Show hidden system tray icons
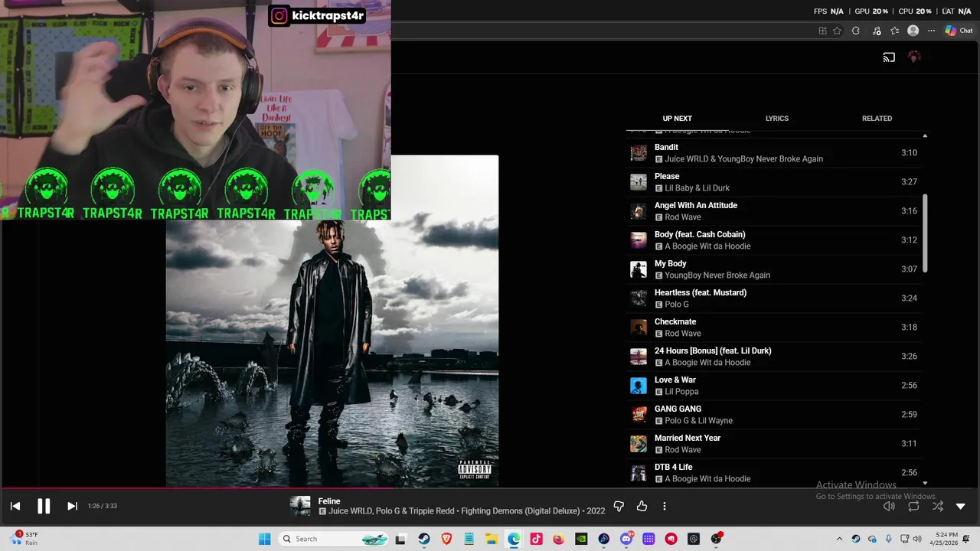Viewport: 980px width, 551px height. (839, 539)
